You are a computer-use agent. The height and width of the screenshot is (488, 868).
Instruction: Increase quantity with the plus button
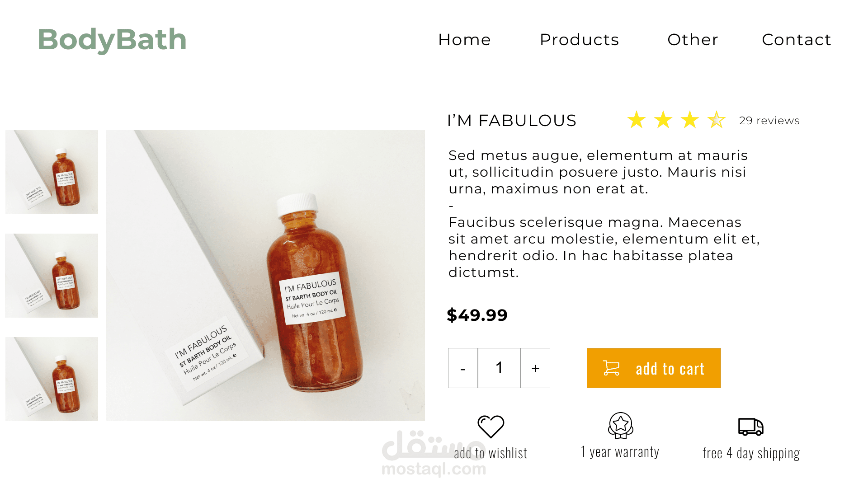tap(535, 368)
